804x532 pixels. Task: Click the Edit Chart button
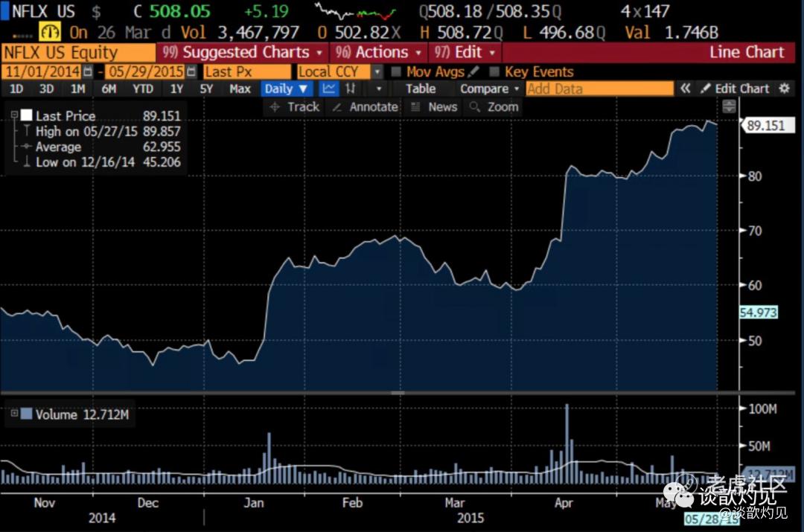click(736, 88)
